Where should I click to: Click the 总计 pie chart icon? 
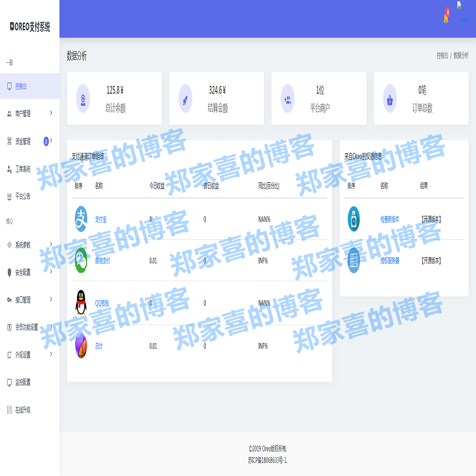pyautogui.click(x=81, y=346)
